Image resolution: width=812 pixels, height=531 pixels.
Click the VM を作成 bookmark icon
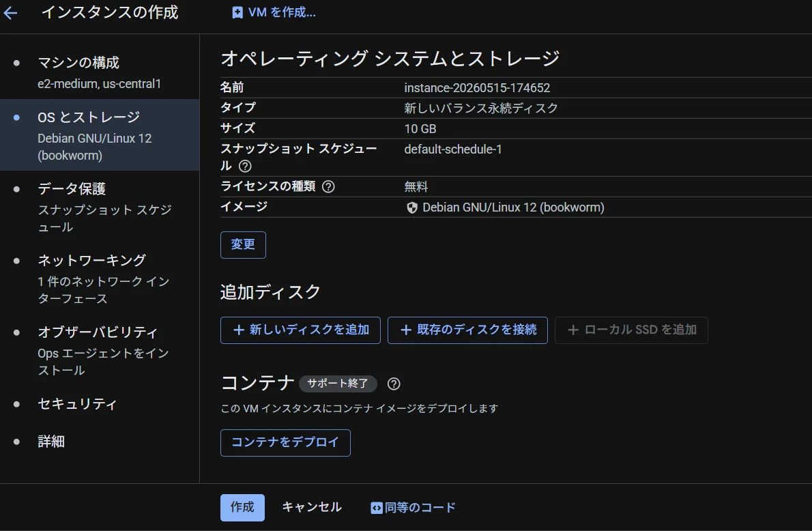click(237, 13)
